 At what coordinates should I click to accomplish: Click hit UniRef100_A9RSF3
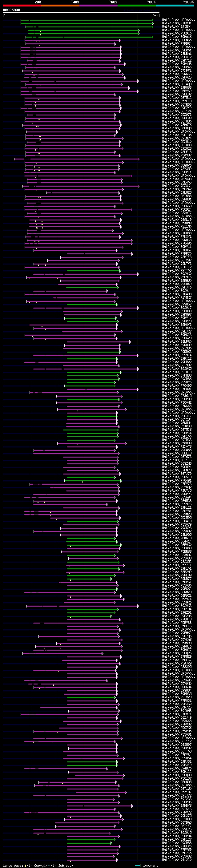[177, 477]
